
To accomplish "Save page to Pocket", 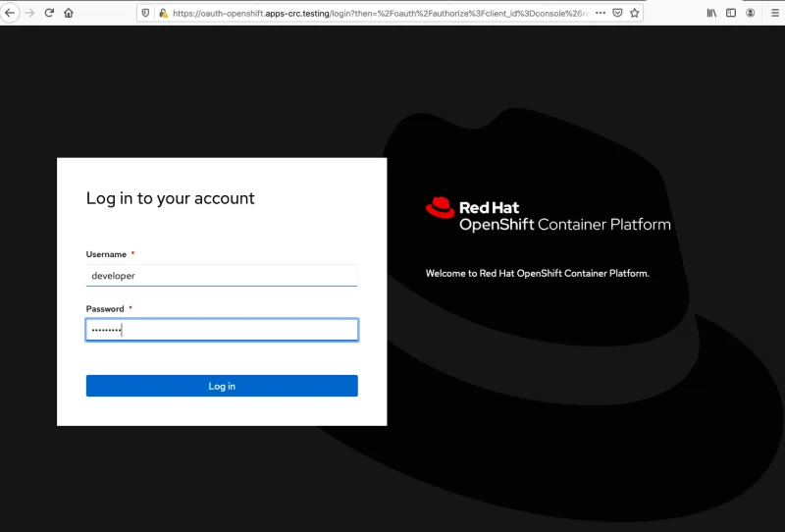I will 617,13.
